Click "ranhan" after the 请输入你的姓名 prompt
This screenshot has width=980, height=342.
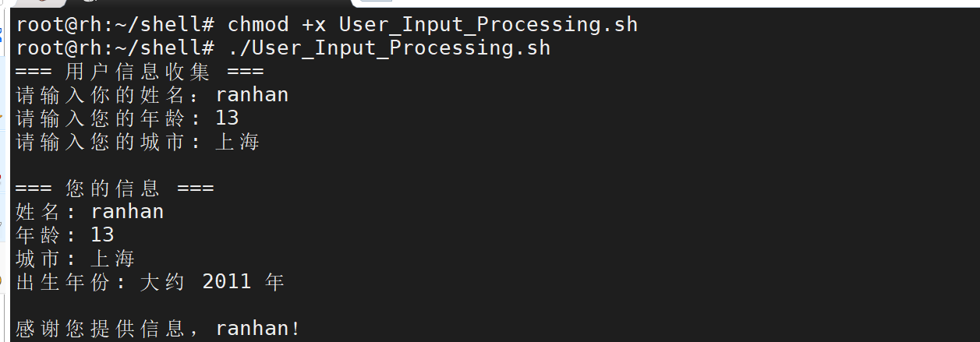pos(252,95)
